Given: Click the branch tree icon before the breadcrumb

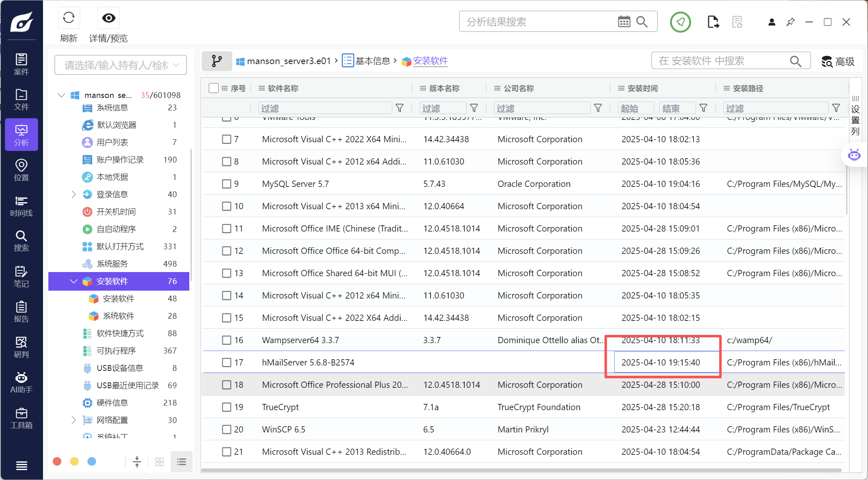Looking at the screenshot, I should [217, 61].
